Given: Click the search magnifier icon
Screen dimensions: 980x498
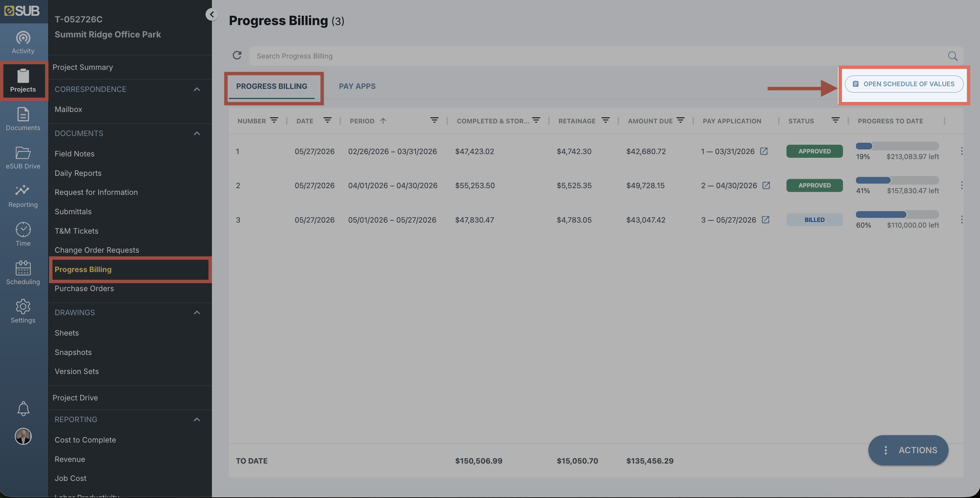Looking at the screenshot, I should click(953, 56).
